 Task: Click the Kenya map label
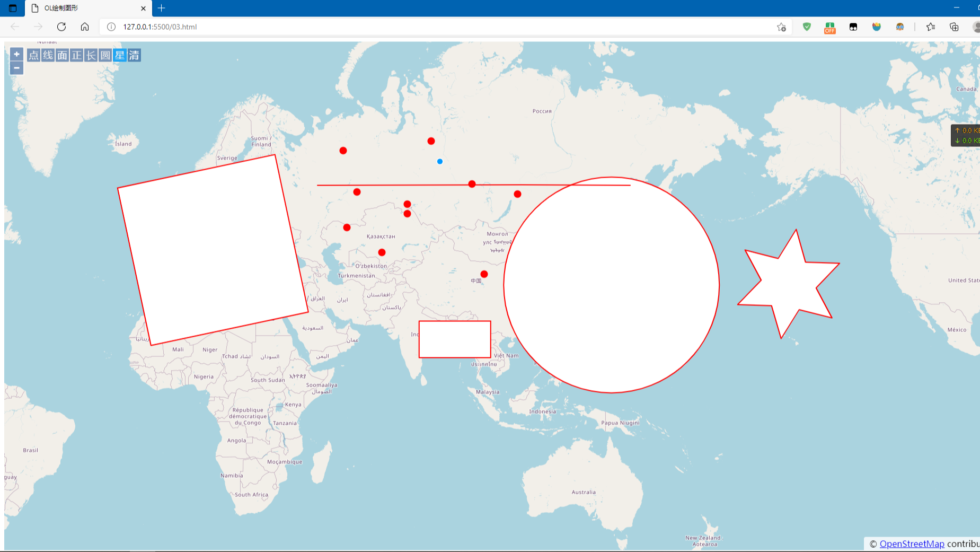tap(293, 404)
